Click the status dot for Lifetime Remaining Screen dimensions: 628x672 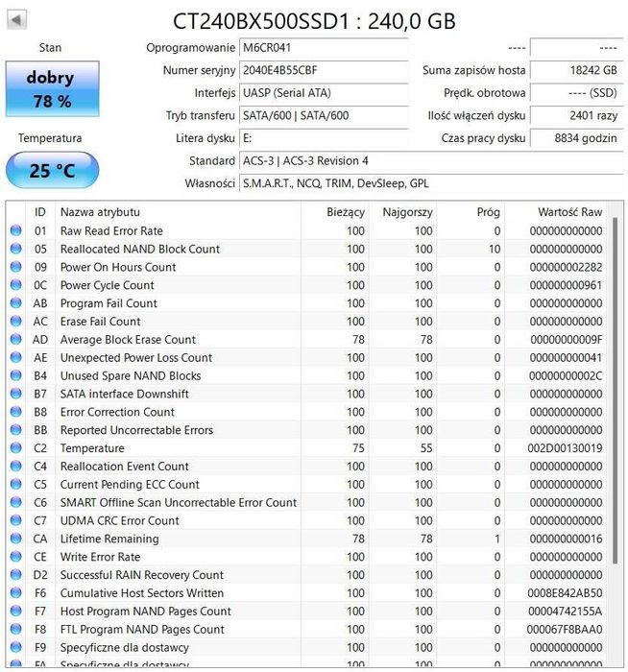coord(16,539)
